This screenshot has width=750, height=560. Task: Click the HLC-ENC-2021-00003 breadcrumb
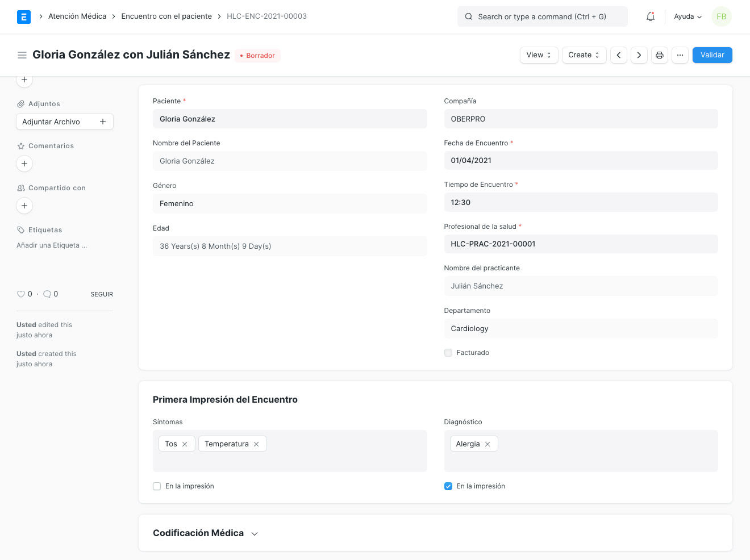[266, 16]
